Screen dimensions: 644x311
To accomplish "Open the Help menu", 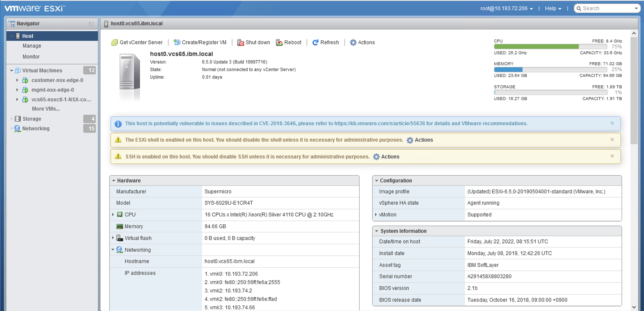I will [553, 8].
